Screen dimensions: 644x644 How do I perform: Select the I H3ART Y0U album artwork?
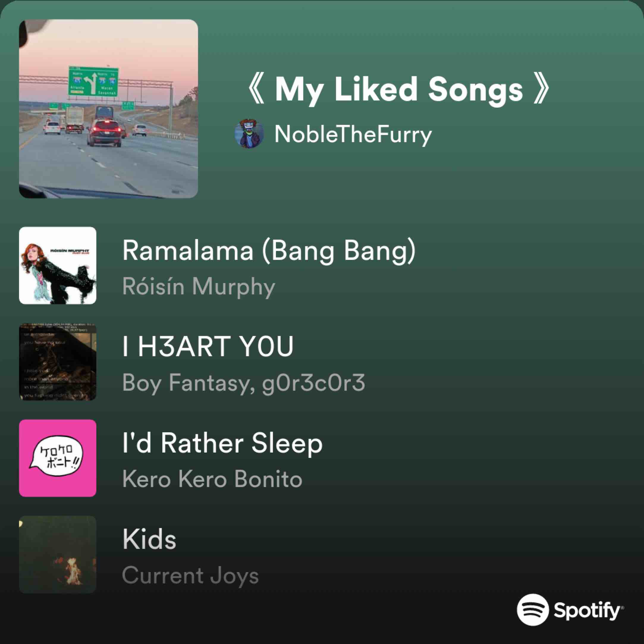pos(58,362)
